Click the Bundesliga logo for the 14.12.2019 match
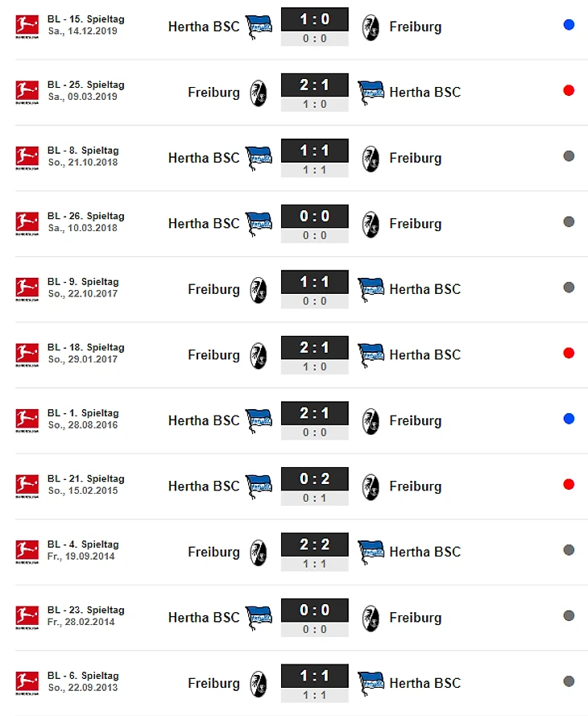588x716 pixels. pos(27,27)
